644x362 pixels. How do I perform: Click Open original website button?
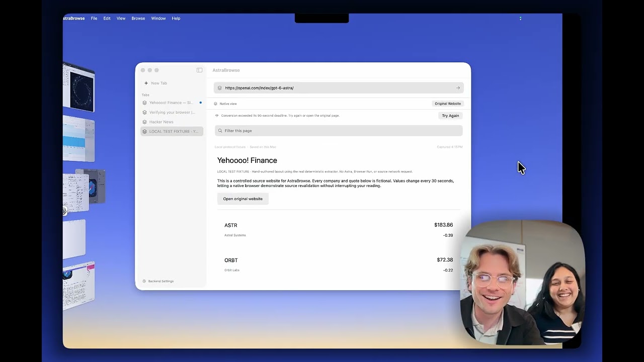243,199
